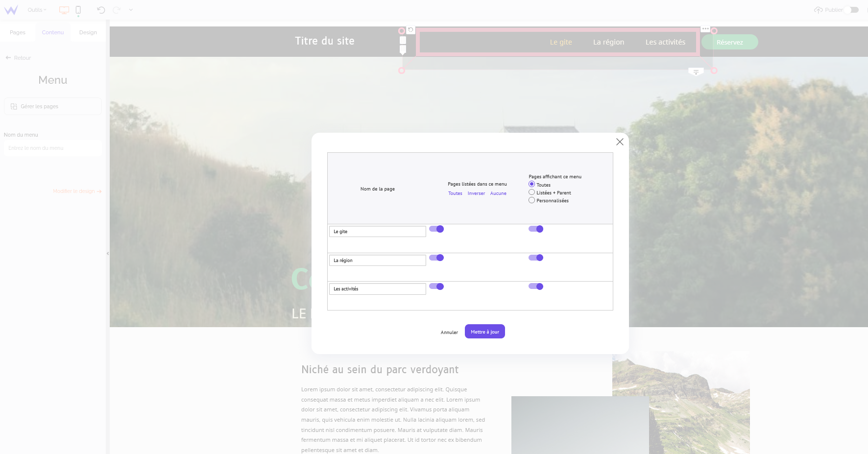
Task: Go back with the Retour arrow
Action: (18, 58)
